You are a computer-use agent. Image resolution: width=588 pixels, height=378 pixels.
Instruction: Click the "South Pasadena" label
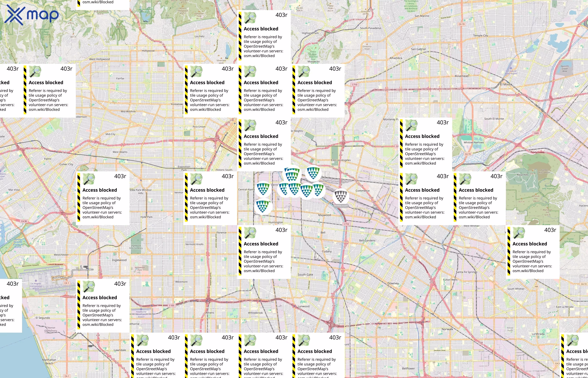click(x=370, y=28)
